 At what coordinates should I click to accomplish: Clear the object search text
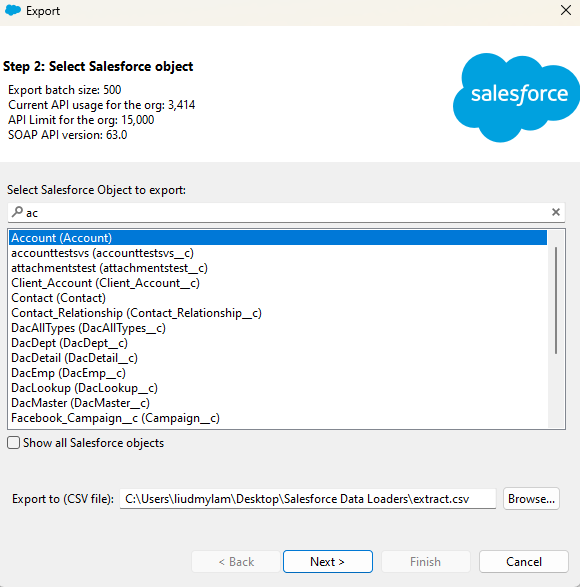click(556, 212)
